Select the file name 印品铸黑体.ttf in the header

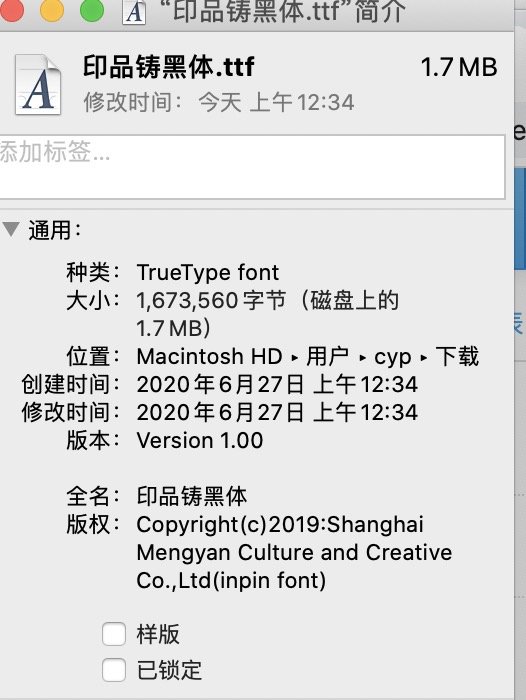[x=169, y=67]
